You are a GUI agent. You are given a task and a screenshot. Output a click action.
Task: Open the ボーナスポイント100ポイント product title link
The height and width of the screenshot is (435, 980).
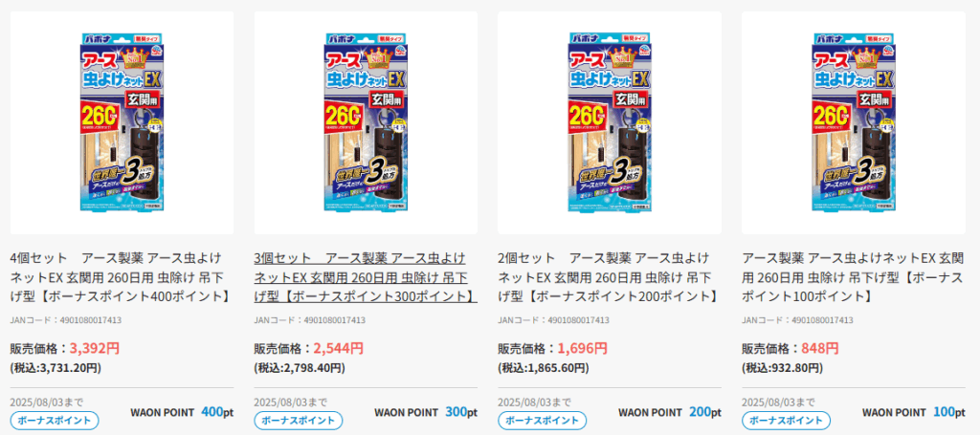pyautogui.click(x=853, y=276)
